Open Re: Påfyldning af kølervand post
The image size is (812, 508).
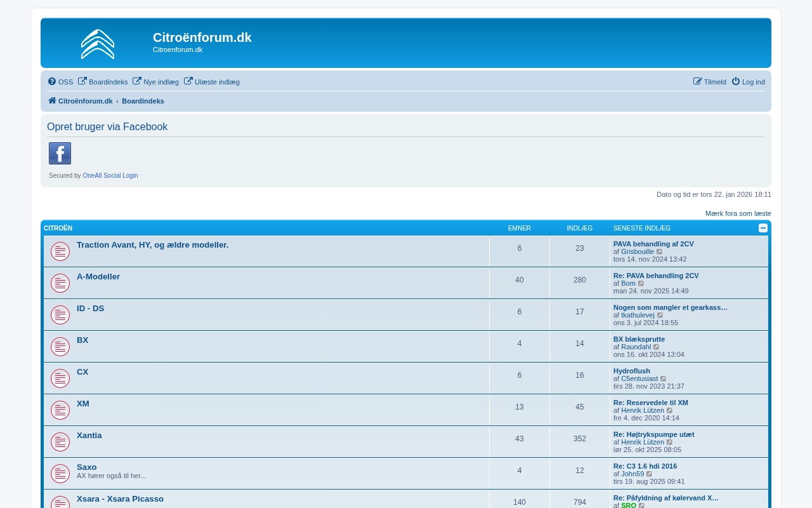(x=666, y=498)
